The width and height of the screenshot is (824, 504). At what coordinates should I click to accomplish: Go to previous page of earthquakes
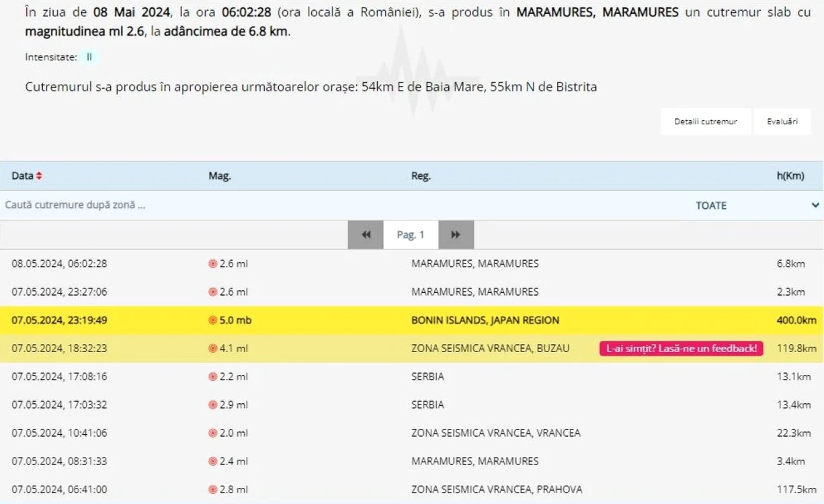(366, 235)
